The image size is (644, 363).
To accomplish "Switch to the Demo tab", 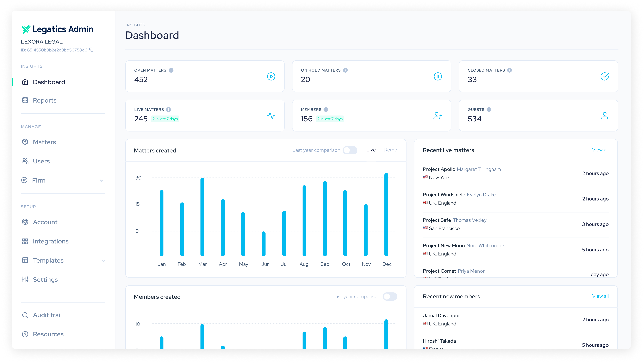I will pos(390,150).
